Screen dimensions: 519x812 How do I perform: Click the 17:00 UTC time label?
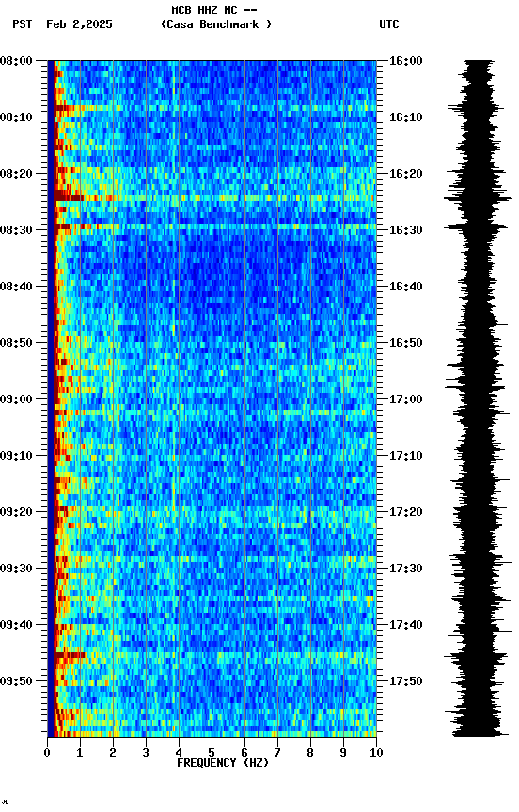coord(406,399)
